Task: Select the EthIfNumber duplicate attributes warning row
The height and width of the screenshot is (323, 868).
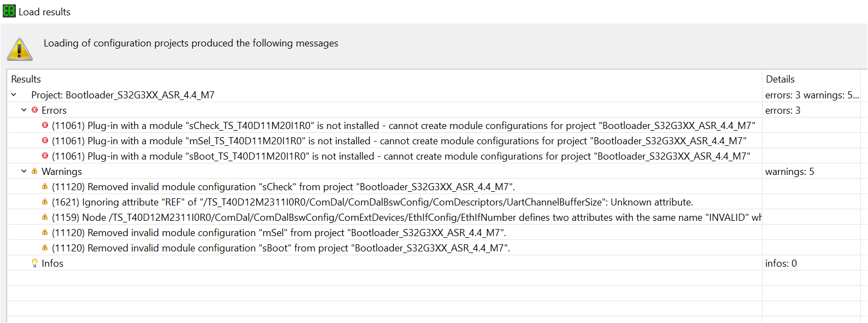Action: point(383,217)
